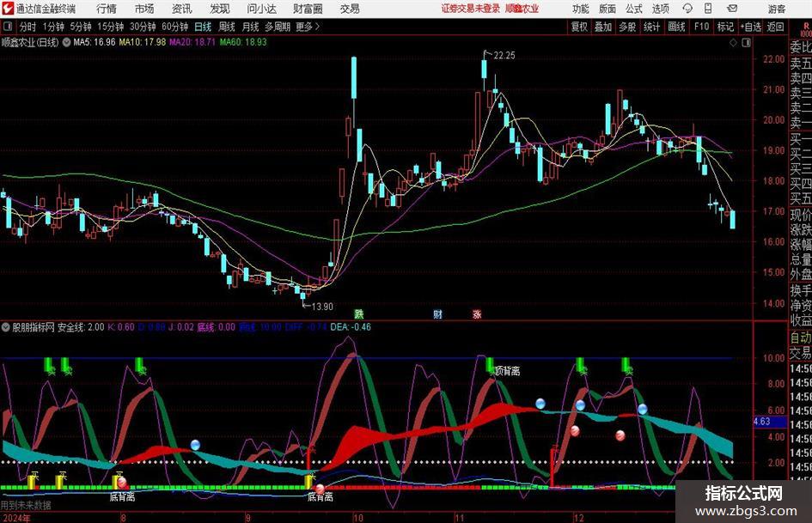Click the 叠加 toolbar button
Viewport: 812px width, 523px height.
pos(603,27)
